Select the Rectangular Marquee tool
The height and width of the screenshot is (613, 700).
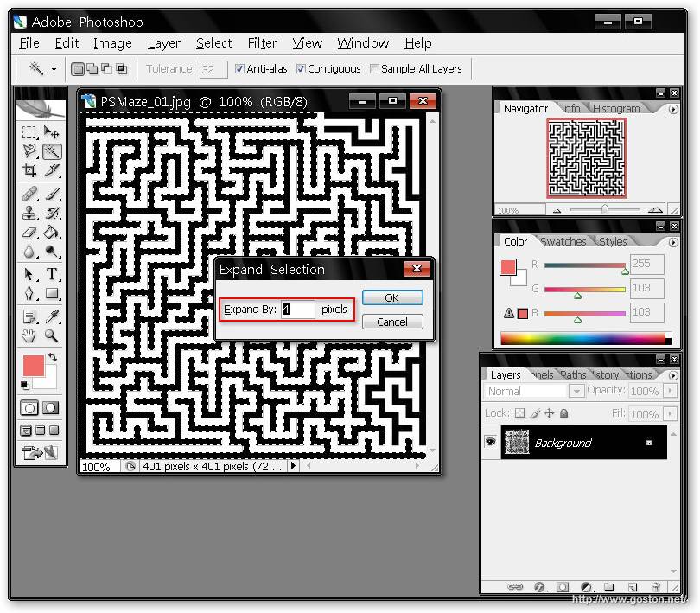pyautogui.click(x=29, y=132)
